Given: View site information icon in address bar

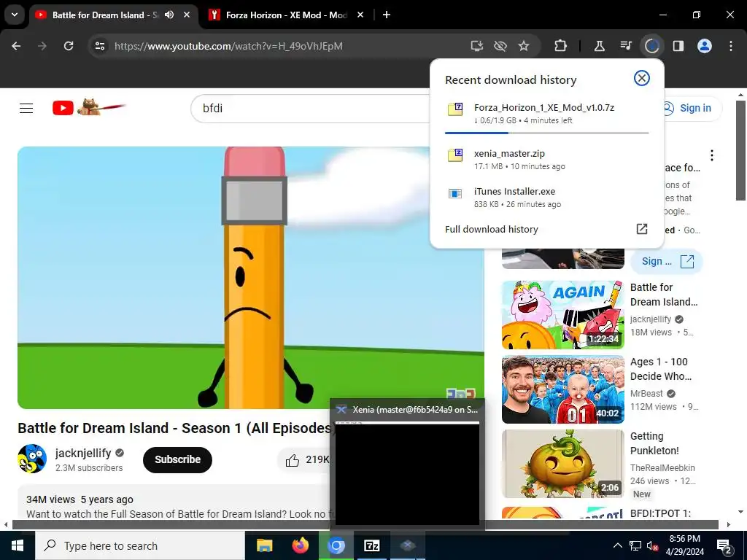Looking at the screenshot, I should click(x=99, y=46).
